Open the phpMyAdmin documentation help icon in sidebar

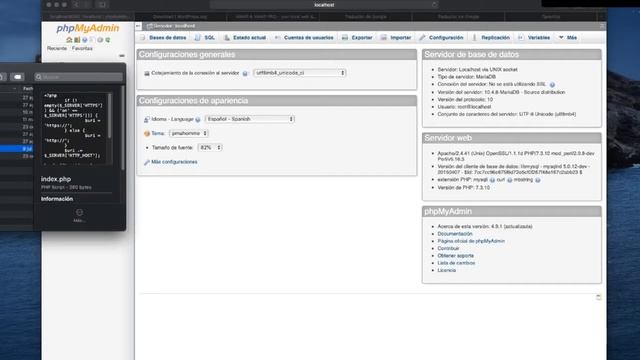coord(84,40)
